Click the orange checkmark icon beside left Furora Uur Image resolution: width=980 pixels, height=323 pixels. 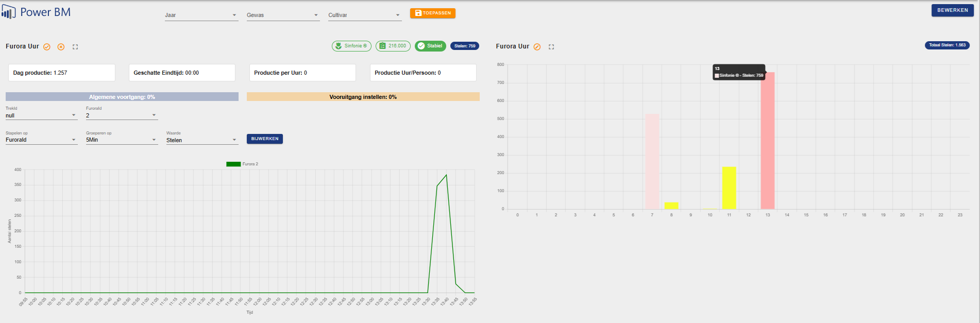tap(47, 47)
